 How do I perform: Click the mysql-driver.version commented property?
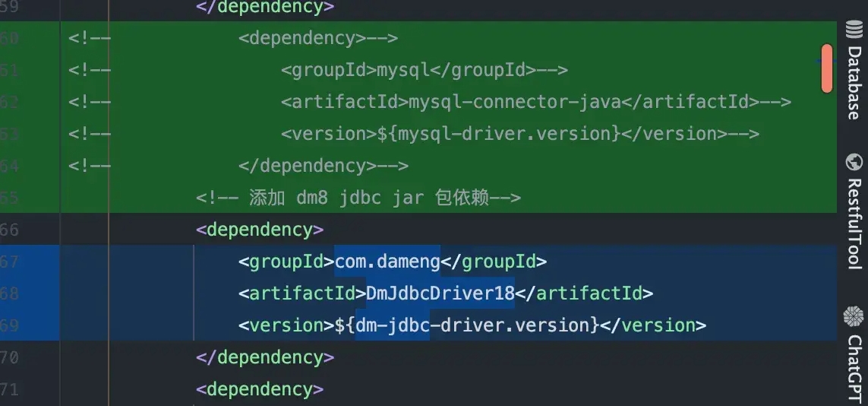coord(506,134)
